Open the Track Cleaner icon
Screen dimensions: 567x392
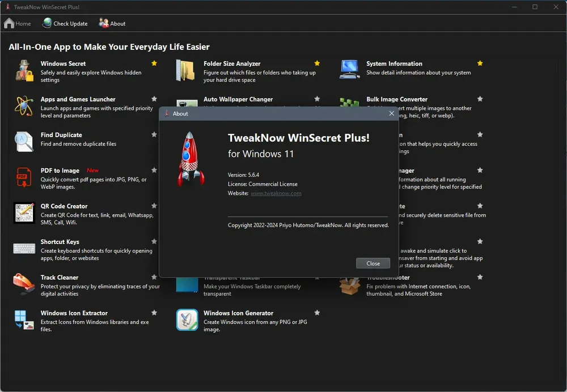(x=24, y=283)
